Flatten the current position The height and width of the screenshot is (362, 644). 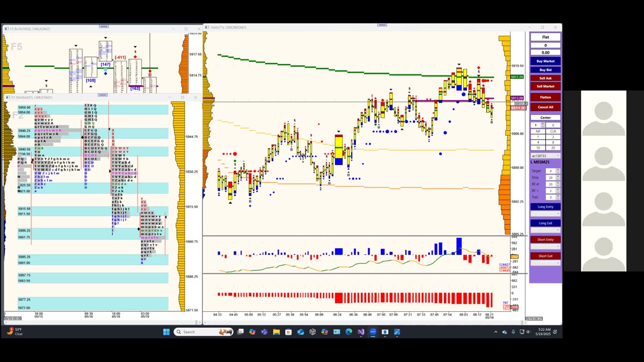(x=545, y=97)
